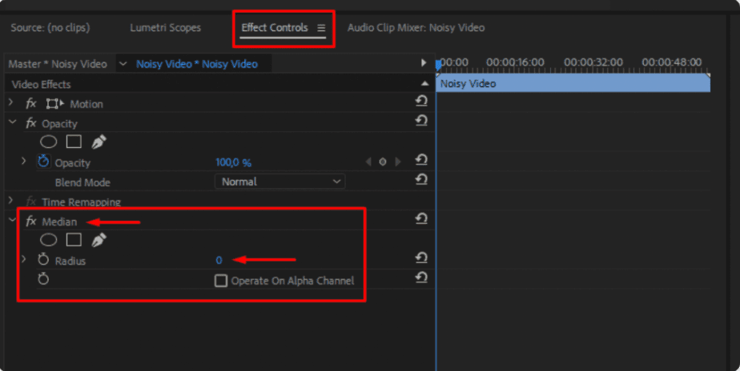Open the Effect Controls panel menu icon
Image resolution: width=740 pixels, height=371 pixels.
click(x=321, y=28)
